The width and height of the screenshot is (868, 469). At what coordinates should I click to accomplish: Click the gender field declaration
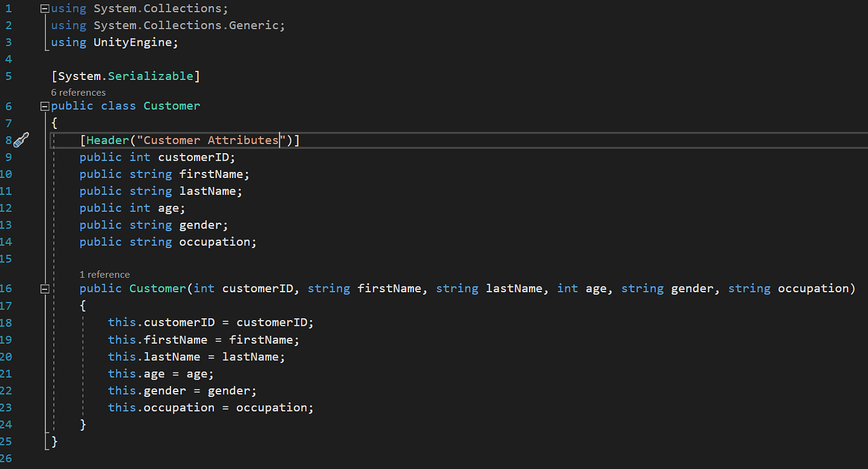pyautogui.click(x=201, y=225)
